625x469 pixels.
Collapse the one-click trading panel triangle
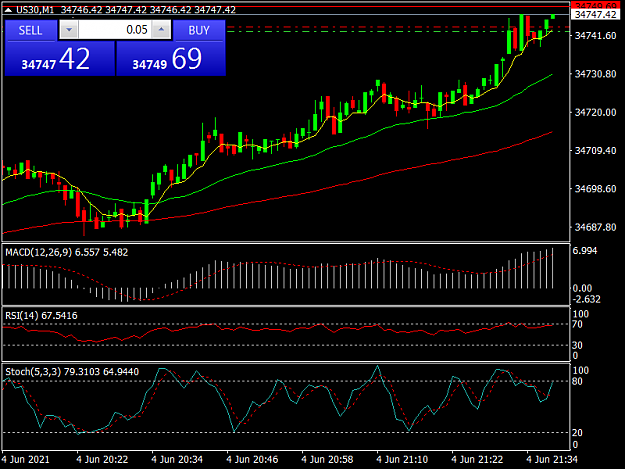point(8,10)
